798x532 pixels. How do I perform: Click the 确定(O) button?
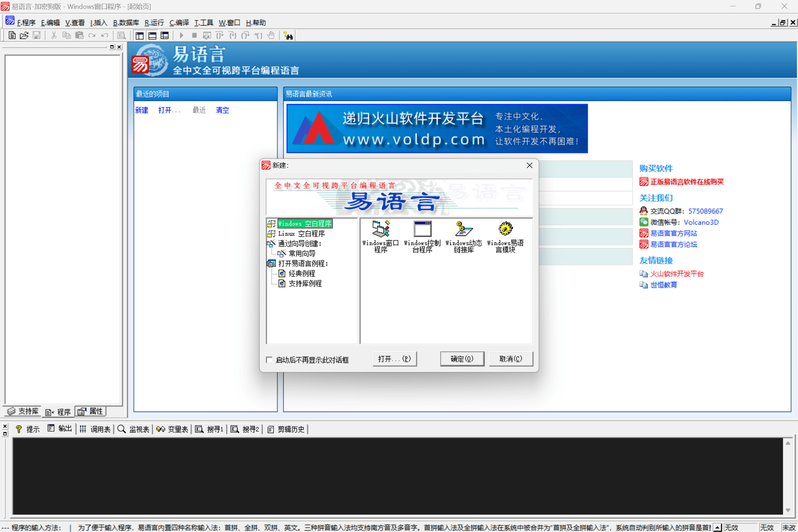tap(462, 359)
